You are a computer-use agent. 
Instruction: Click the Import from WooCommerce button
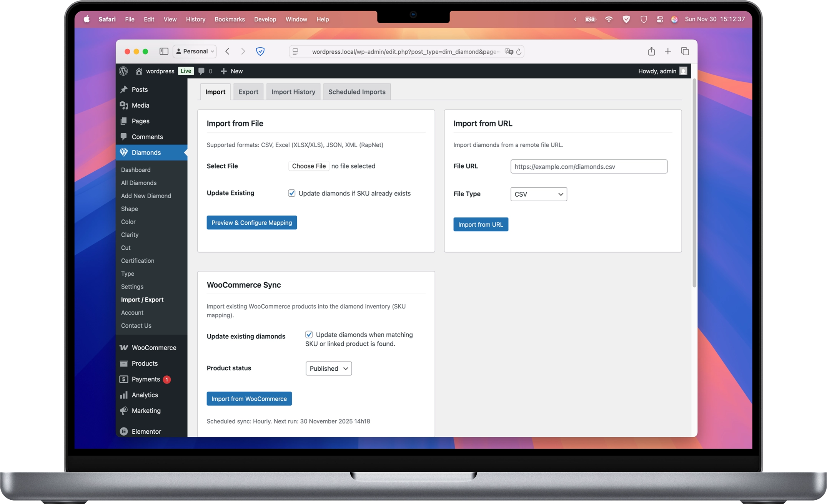[x=249, y=399]
